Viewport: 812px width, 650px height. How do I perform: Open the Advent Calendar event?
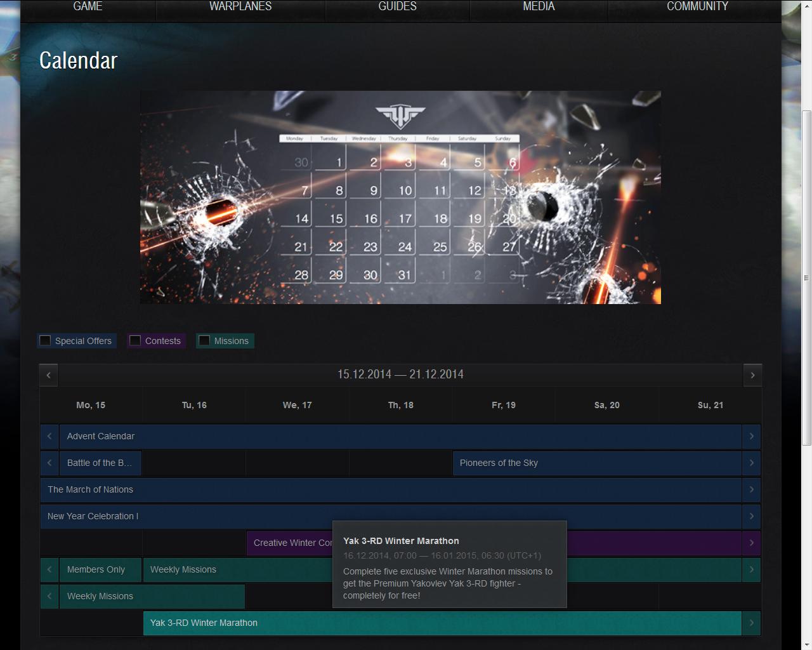pyautogui.click(x=400, y=436)
